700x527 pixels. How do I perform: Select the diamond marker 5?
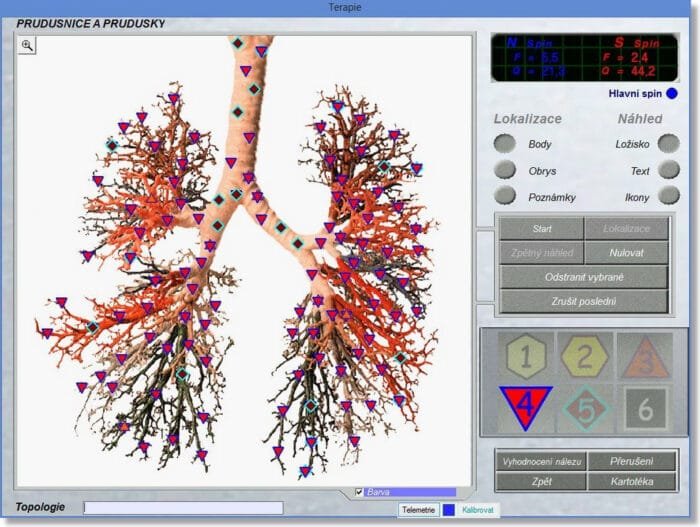[586, 408]
